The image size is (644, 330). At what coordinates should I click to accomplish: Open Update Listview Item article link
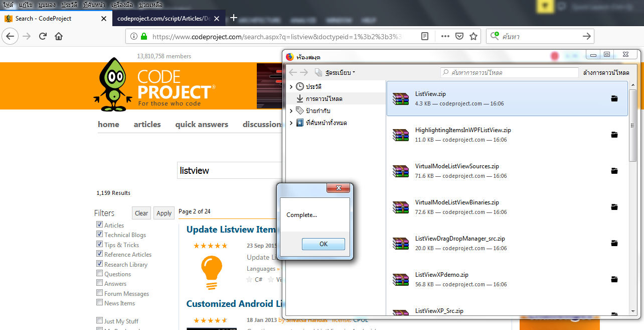tap(231, 230)
